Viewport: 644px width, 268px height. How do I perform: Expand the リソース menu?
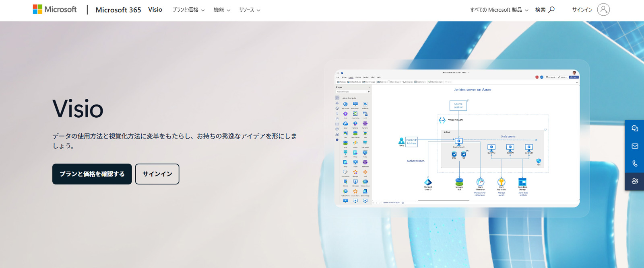point(250,10)
